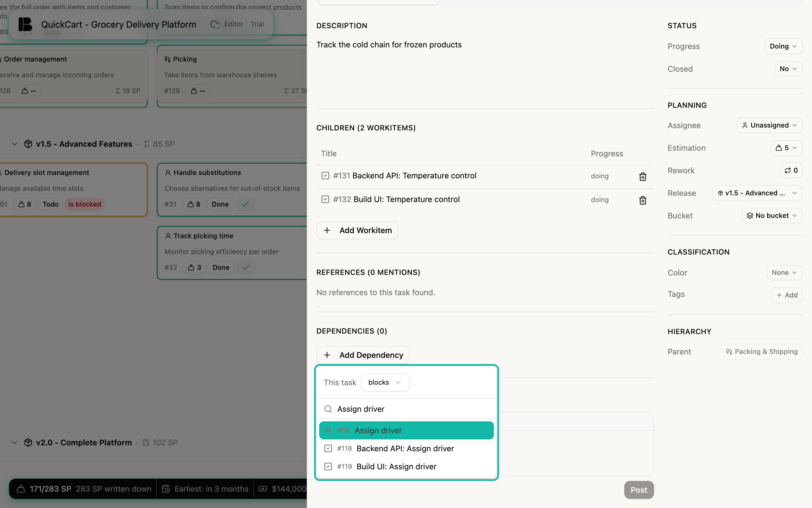
Task: Click the QuickCart app logo icon
Action: tap(25, 25)
